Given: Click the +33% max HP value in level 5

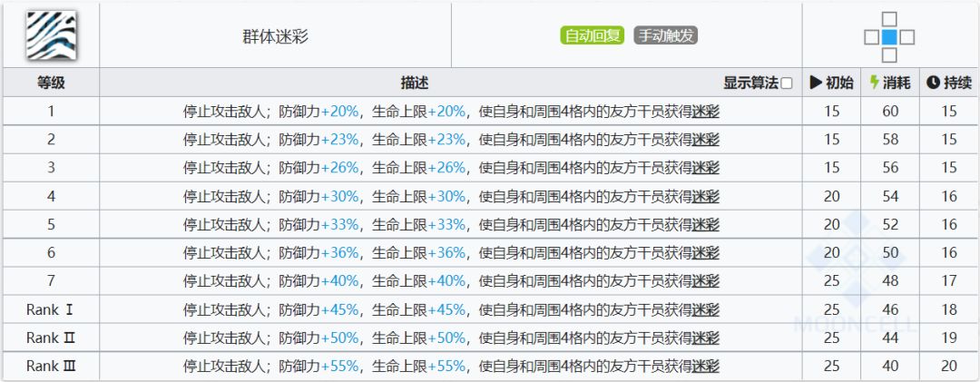Looking at the screenshot, I should [446, 225].
